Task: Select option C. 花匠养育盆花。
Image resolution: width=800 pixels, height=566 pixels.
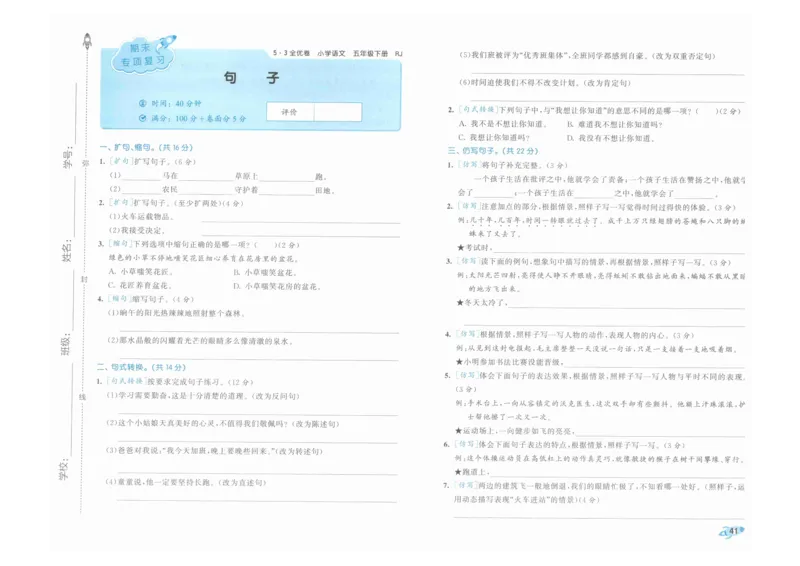Action: tap(140, 285)
